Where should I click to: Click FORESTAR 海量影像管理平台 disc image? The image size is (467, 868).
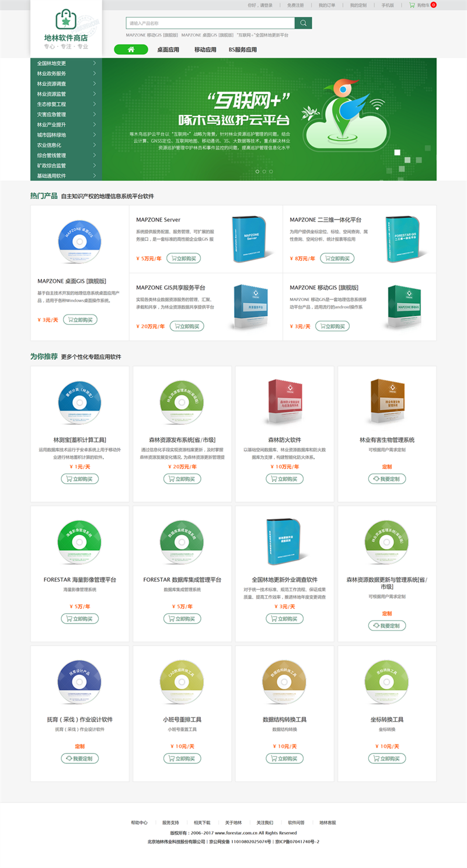[x=80, y=542]
